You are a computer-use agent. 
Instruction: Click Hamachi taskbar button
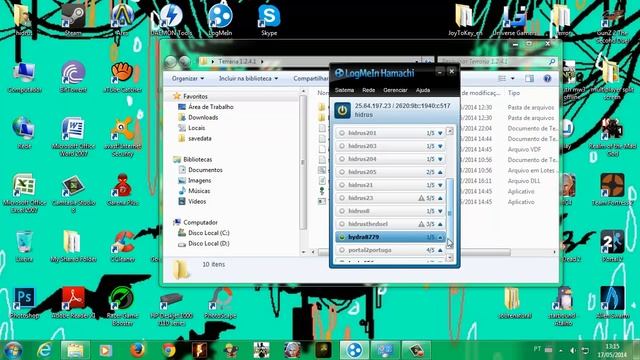pos(354,350)
